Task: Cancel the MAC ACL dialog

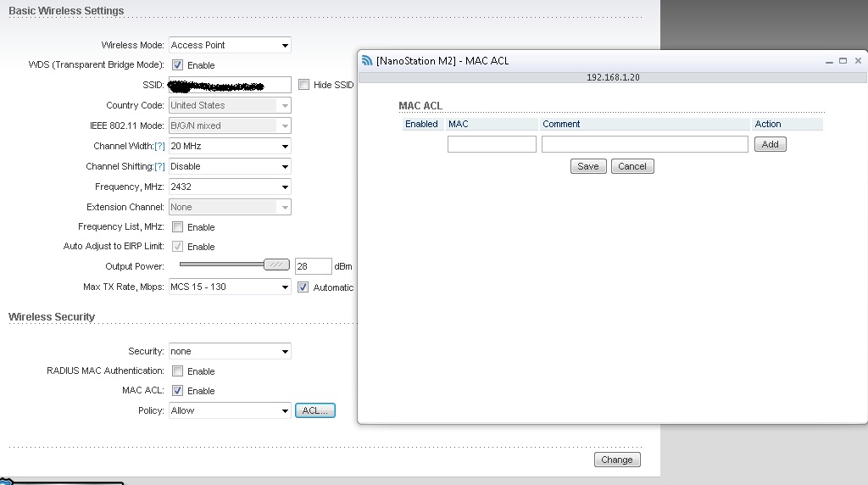Action: [x=632, y=166]
